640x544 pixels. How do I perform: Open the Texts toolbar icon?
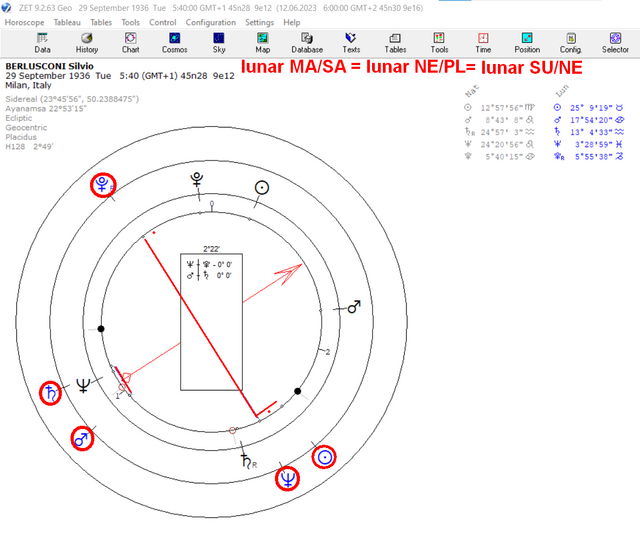pyautogui.click(x=351, y=43)
